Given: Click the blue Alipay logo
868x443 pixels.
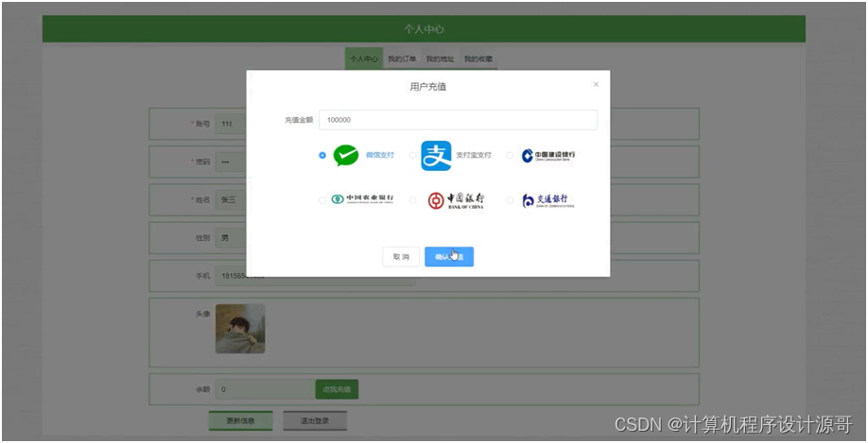Looking at the screenshot, I should coord(436,156).
